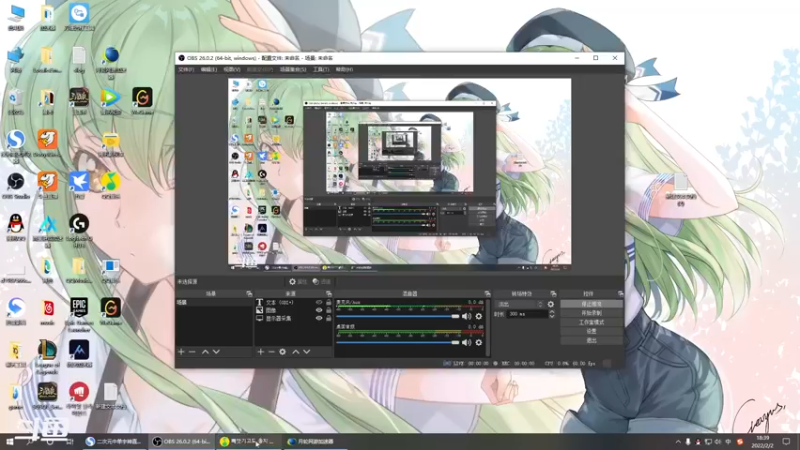The height and width of the screenshot is (450, 800).
Task: Open transition properties gear icon
Action: [551, 304]
